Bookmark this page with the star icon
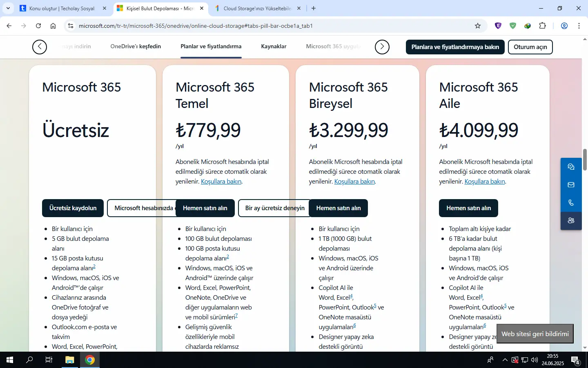This screenshot has height=368, width=588. [x=478, y=26]
